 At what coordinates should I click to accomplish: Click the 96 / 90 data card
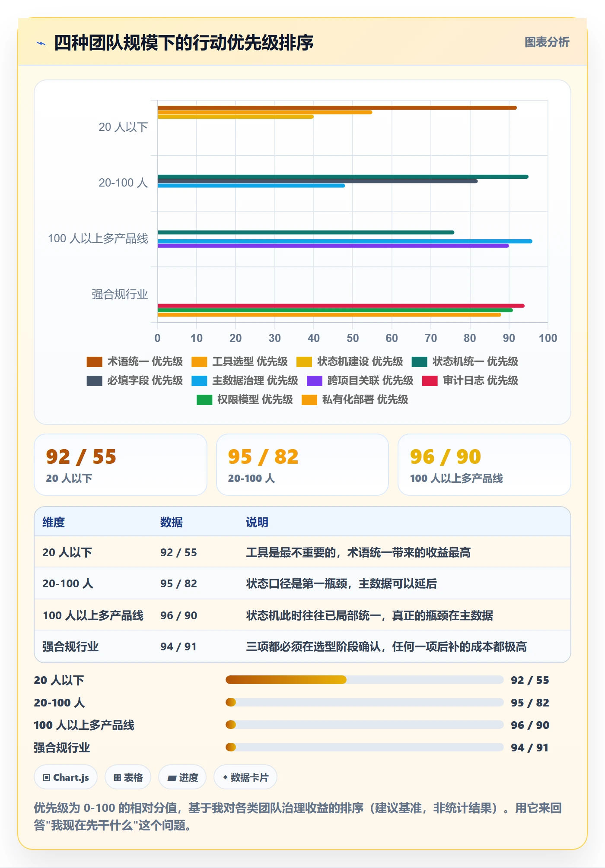(x=484, y=465)
